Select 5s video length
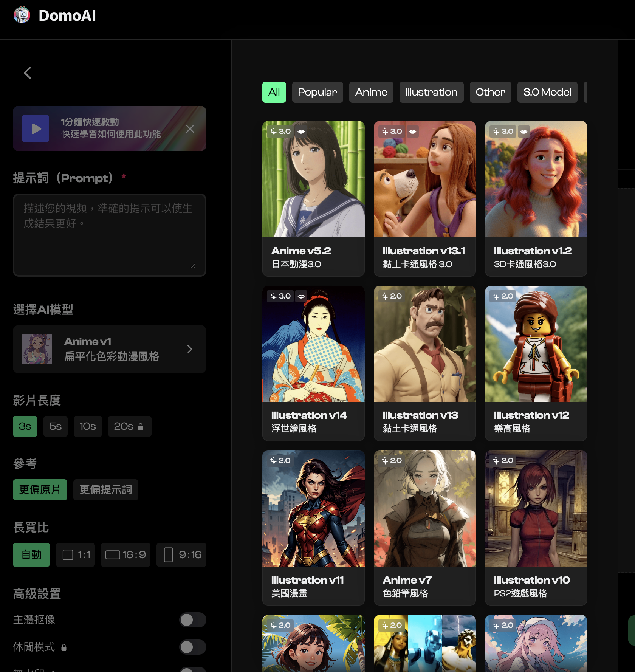The image size is (635, 672). point(56,426)
